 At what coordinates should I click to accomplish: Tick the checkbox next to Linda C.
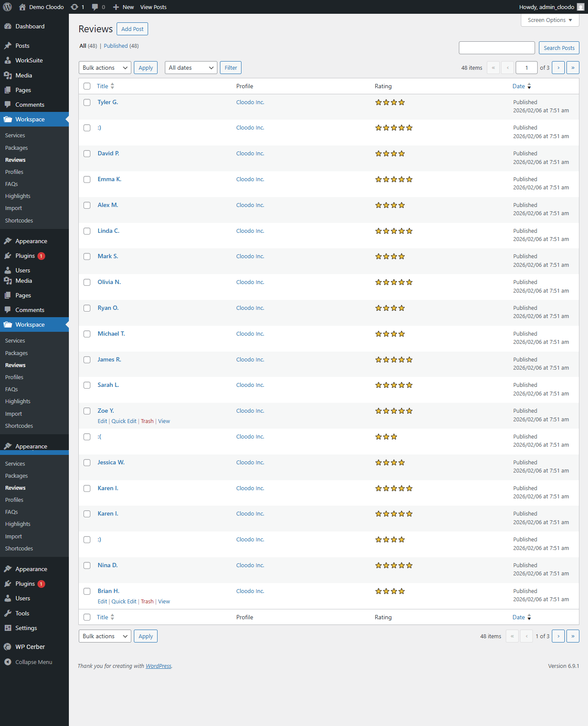87,231
